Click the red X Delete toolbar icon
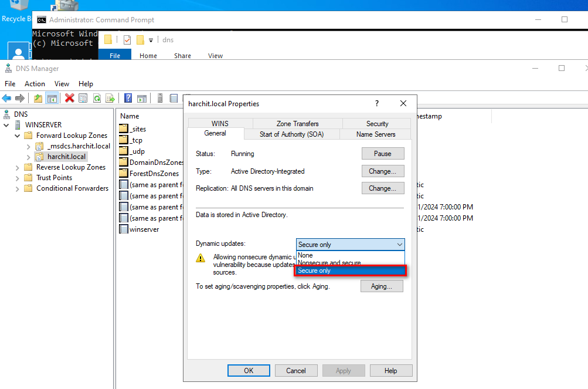This screenshot has width=588, height=389. [69, 98]
